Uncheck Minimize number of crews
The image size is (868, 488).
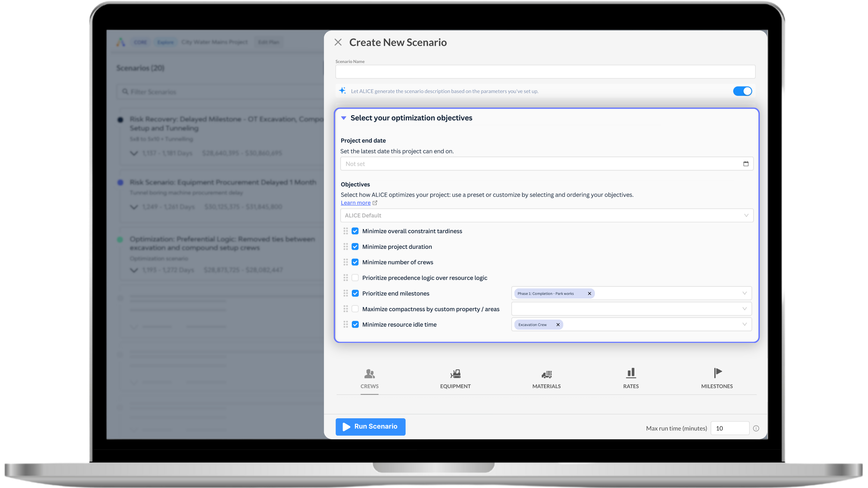(355, 262)
